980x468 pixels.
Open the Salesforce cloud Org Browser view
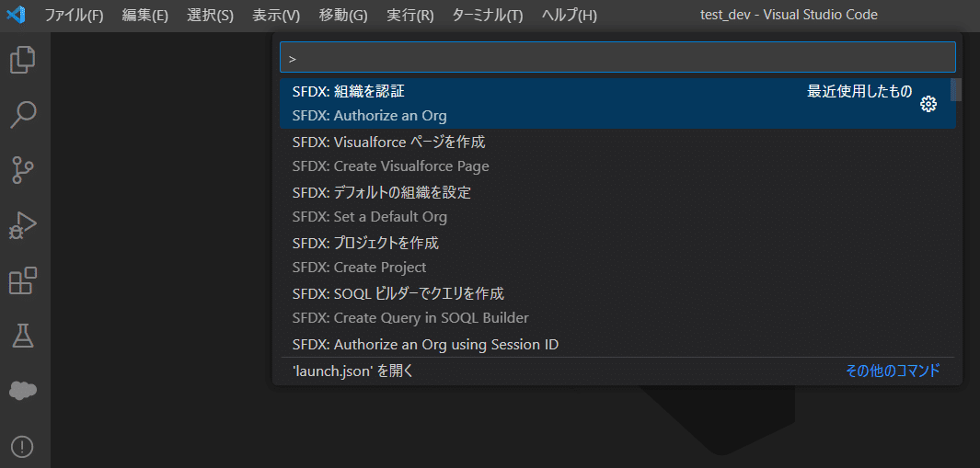23,391
